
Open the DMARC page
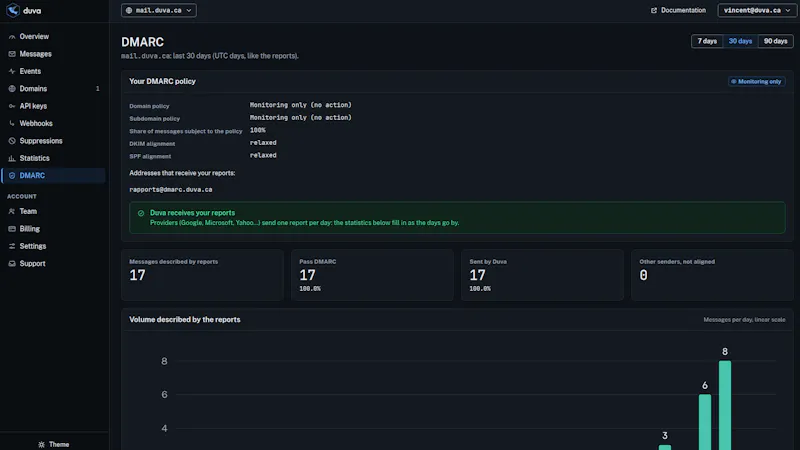click(x=54, y=176)
